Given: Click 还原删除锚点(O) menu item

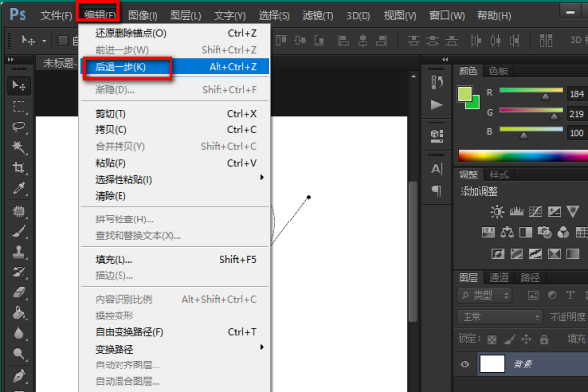Looking at the screenshot, I should click(x=175, y=33).
